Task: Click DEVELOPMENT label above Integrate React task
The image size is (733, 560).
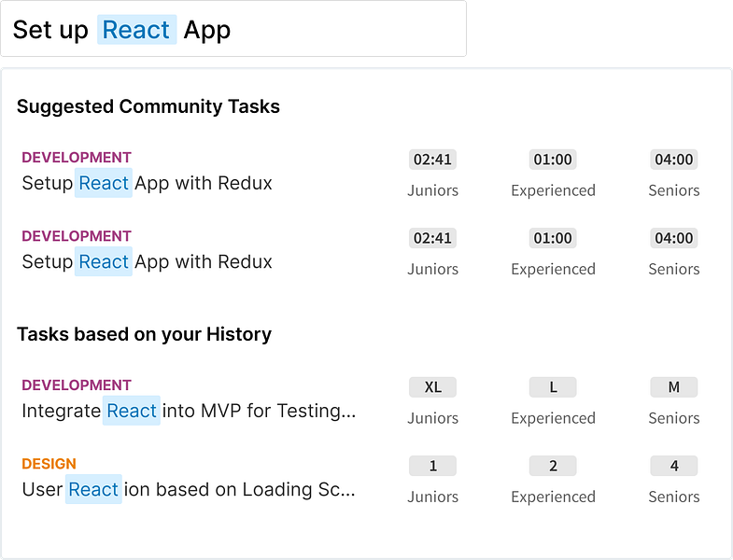Action: 77,385
